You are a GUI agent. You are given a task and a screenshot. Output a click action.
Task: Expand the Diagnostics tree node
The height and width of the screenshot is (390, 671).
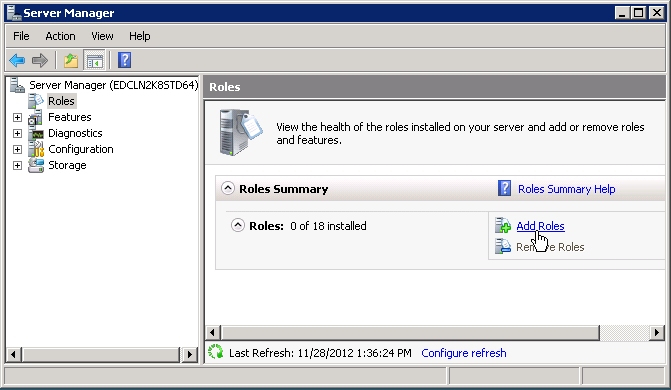click(17, 134)
